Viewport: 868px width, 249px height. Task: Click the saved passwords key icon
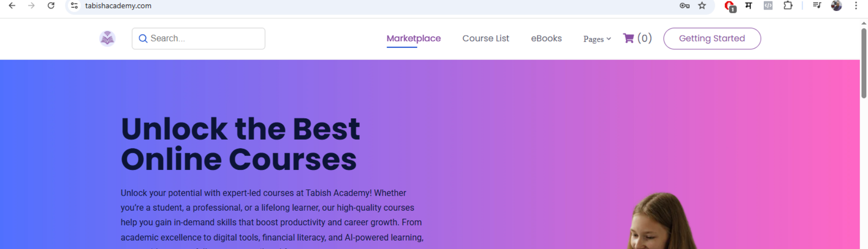click(x=685, y=5)
